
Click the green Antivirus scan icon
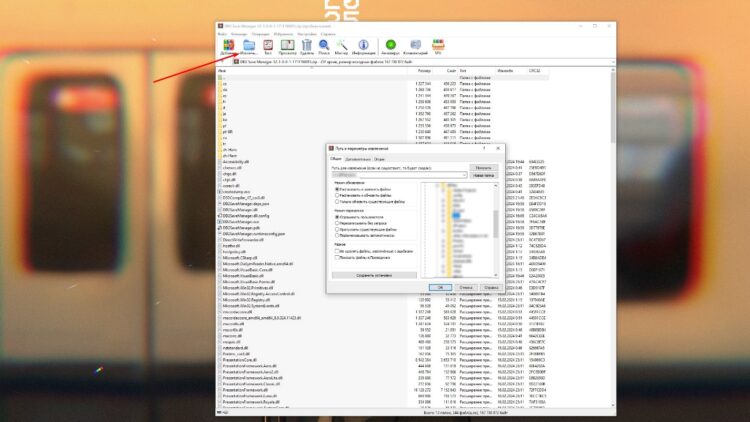pos(390,46)
